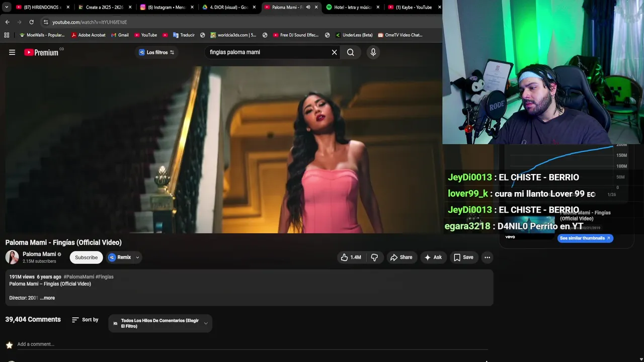Viewport: 644px width, 362px height.
Task: Click the Paloma Mami – Fingías (Official Video) description line
Action: 50,284
